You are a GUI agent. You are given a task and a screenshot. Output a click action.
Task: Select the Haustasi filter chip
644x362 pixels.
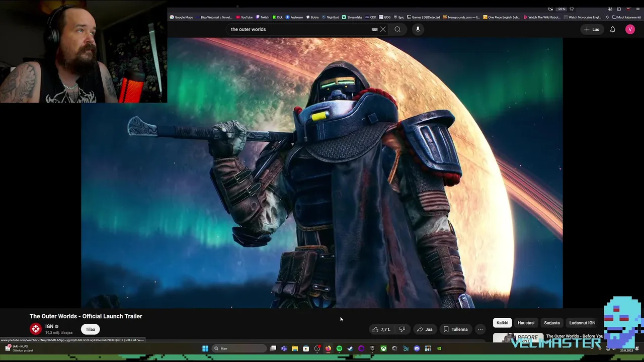tap(526, 323)
